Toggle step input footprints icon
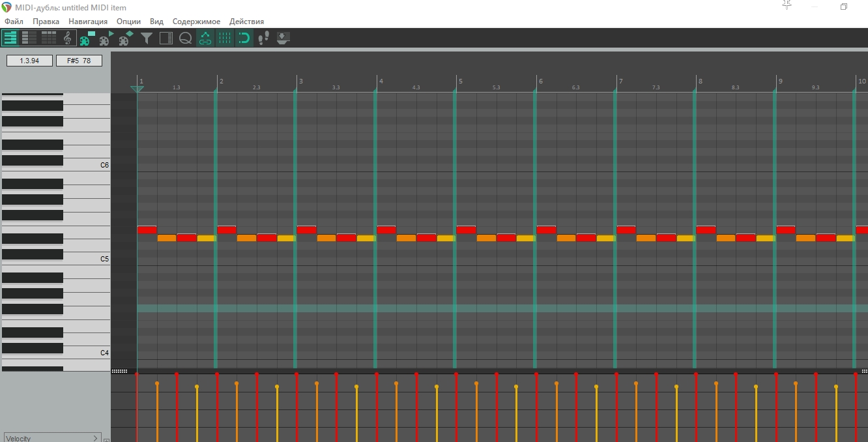 (x=263, y=38)
